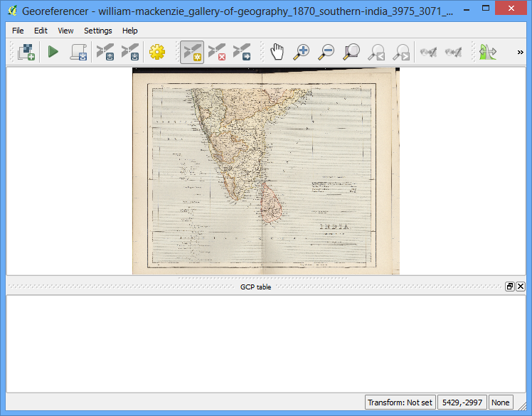The height and width of the screenshot is (416, 532).
Task: Click the Open Raster icon
Action: point(26,52)
